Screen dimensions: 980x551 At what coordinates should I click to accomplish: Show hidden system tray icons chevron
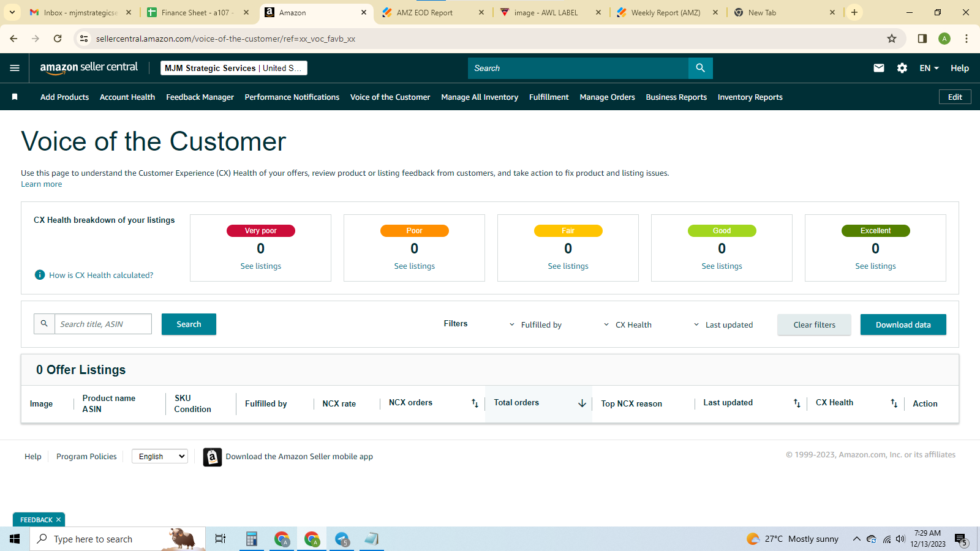pyautogui.click(x=856, y=539)
